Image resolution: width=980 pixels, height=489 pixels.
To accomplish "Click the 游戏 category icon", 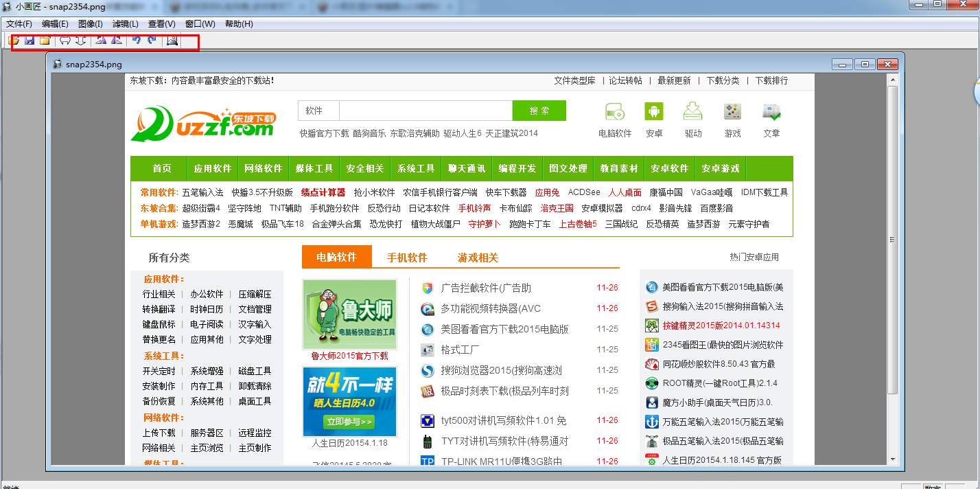I will pos(732,111).
